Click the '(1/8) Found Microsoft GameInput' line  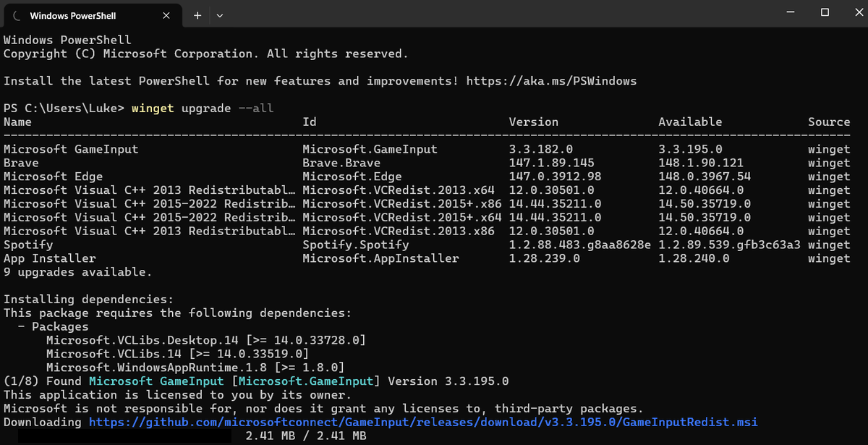tap(256, 381)
